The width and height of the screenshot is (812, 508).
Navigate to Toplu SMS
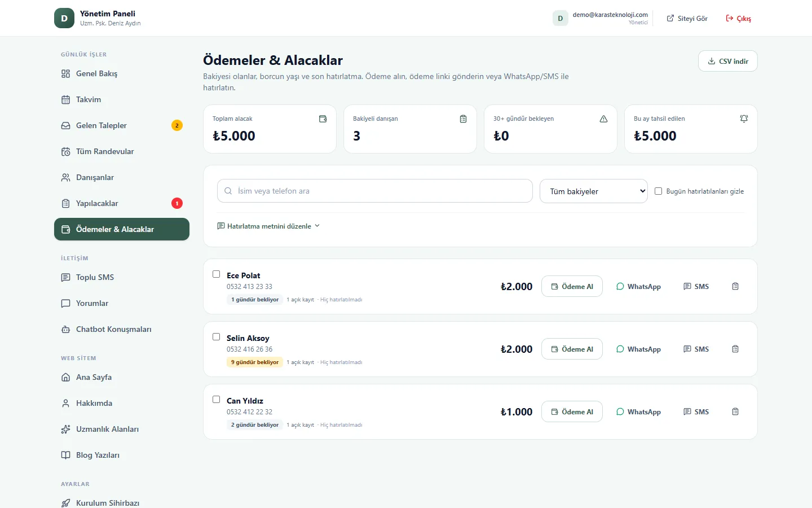tap(122, 277)
